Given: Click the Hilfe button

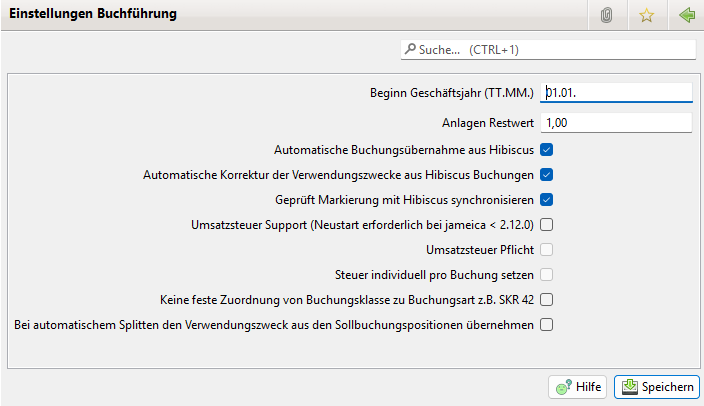Looking at the screenshot, I should [578, 386].
